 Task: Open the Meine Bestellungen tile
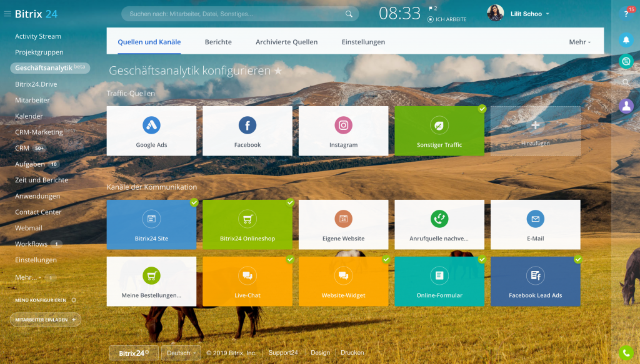pyautogui.click(x=151, y=281)
